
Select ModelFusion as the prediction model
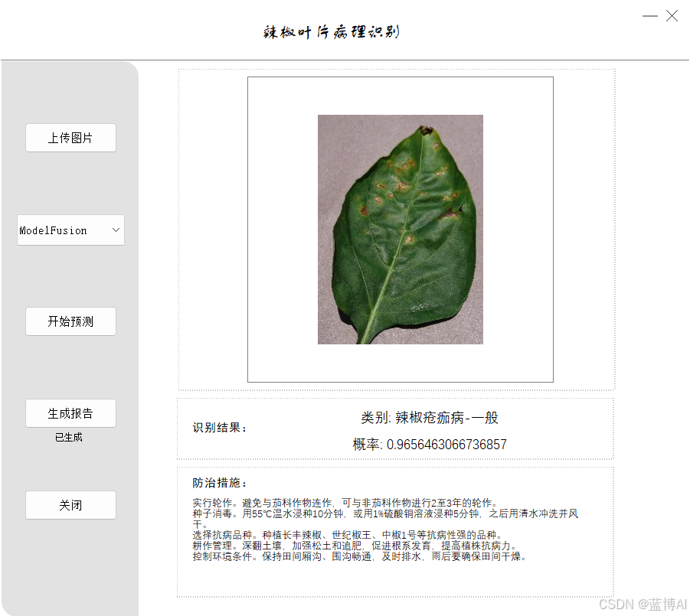tap(61, 230)
